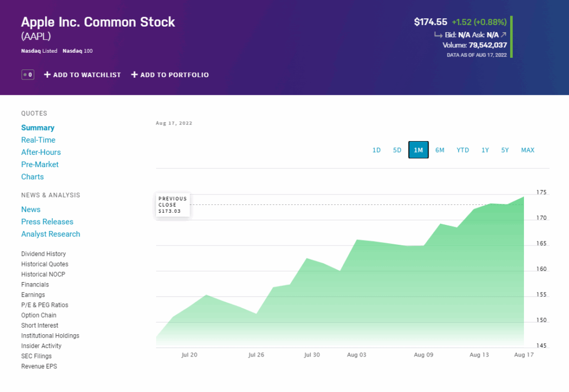Select the 1M time range button
This screenshot has height=392, width=569.
(418, 150)
